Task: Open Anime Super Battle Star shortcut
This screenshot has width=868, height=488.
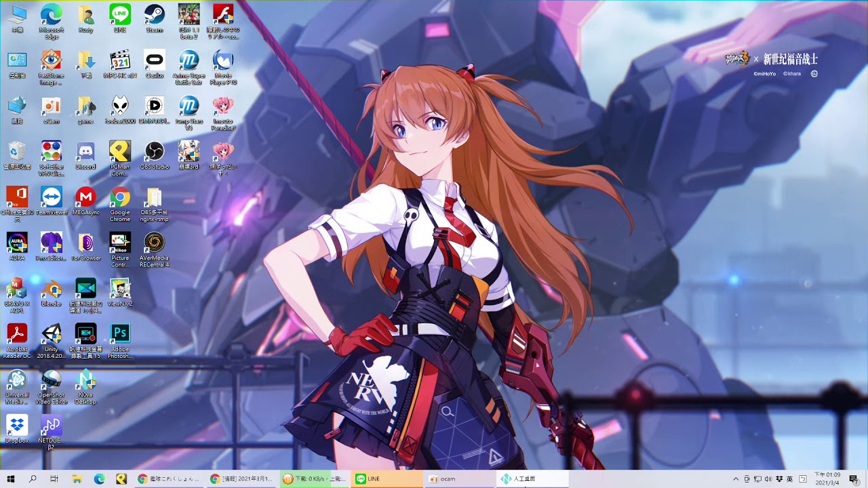Action: pyautogui.click(x=189, y=68)
